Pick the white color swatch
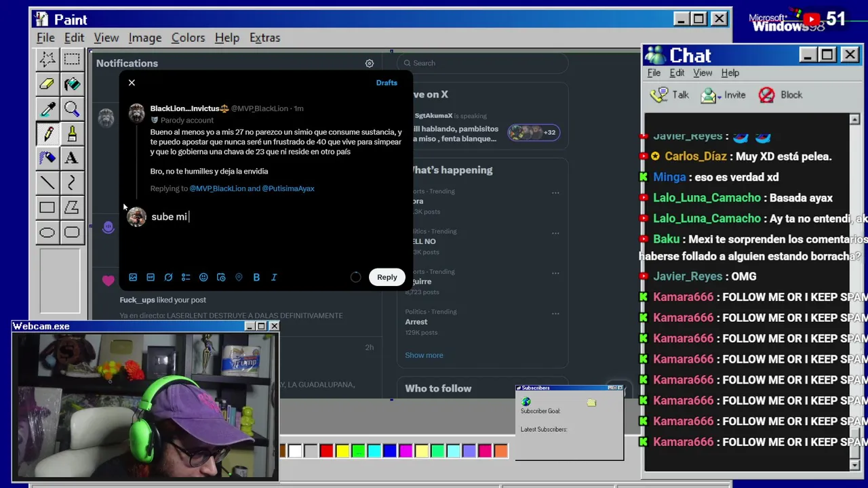This screenshot has width=868, height=488. [x=295, y=451]
